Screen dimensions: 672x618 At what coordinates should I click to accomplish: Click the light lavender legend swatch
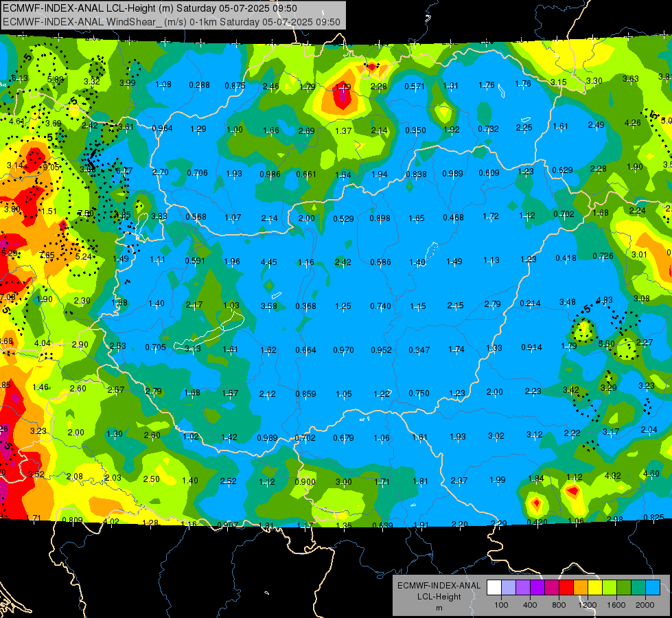tap(509, 588)
